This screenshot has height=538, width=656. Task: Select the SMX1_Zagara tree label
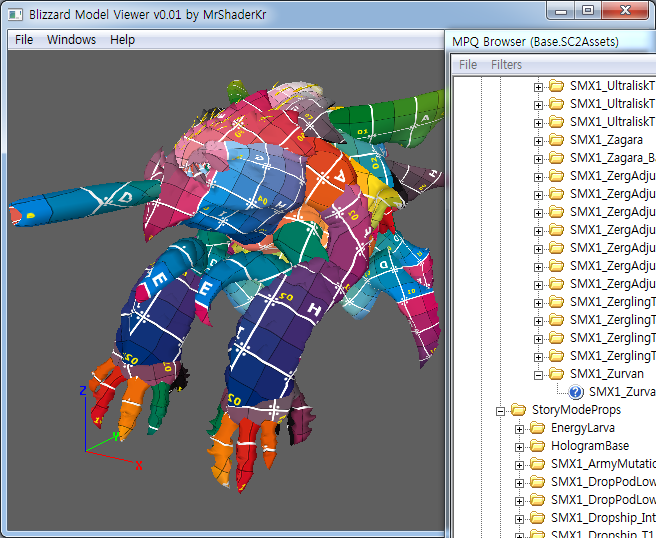click(x=606, y=140)
